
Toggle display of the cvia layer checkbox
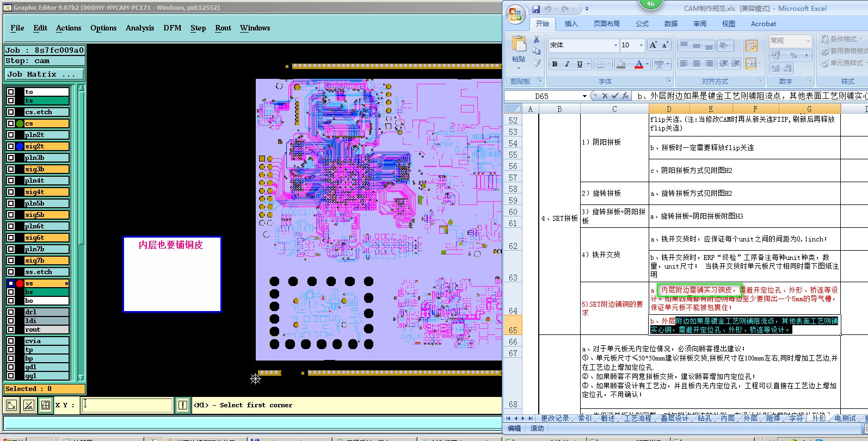click(11, 341)
